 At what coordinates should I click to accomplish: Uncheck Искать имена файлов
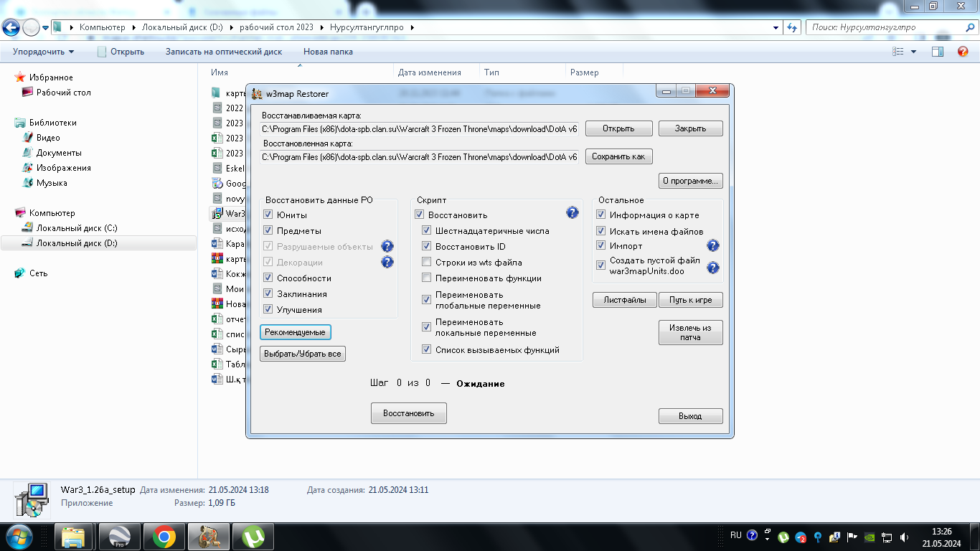pyautogui.click(x=600, y=231)
